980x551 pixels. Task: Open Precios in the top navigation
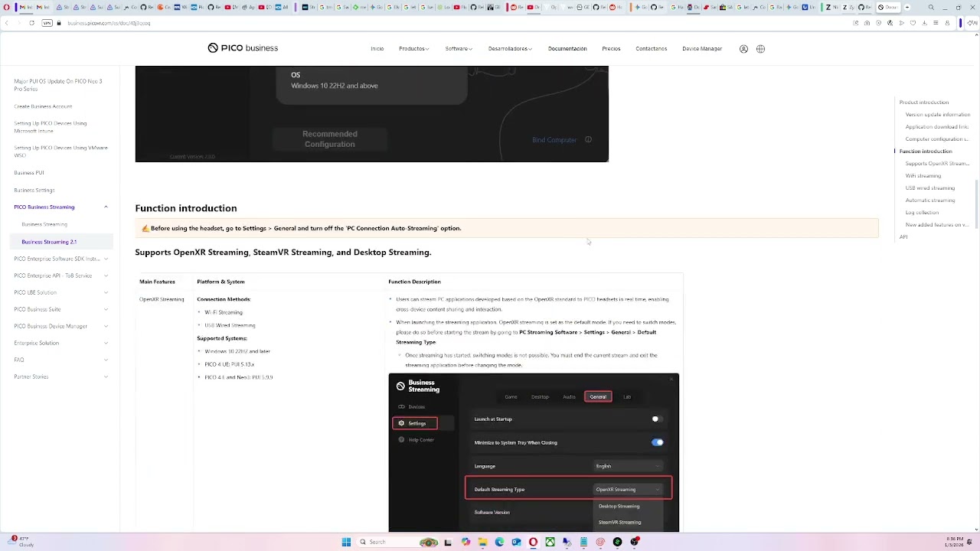coord(611,49)
